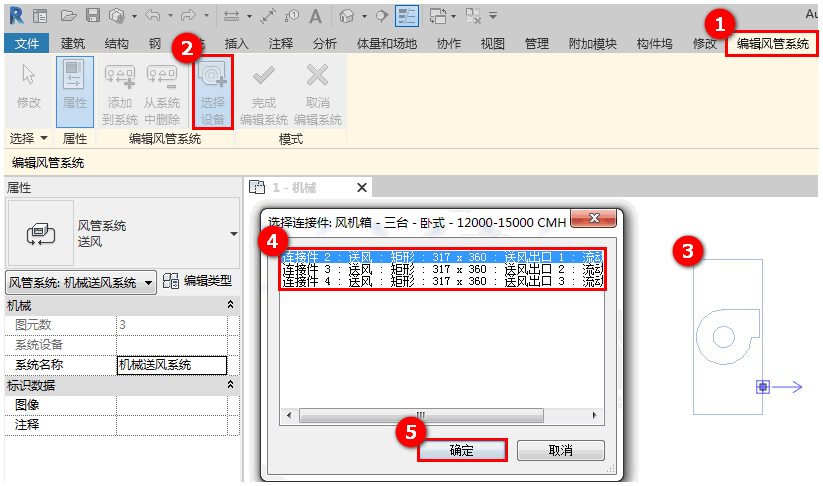823x486 pixels.
Task: Click the Switch Windows icon
Action: (438, 16)
